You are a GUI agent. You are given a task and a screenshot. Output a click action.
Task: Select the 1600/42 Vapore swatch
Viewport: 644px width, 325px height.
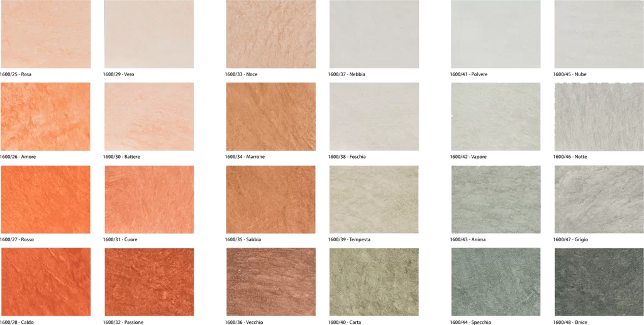coord(496,117)
